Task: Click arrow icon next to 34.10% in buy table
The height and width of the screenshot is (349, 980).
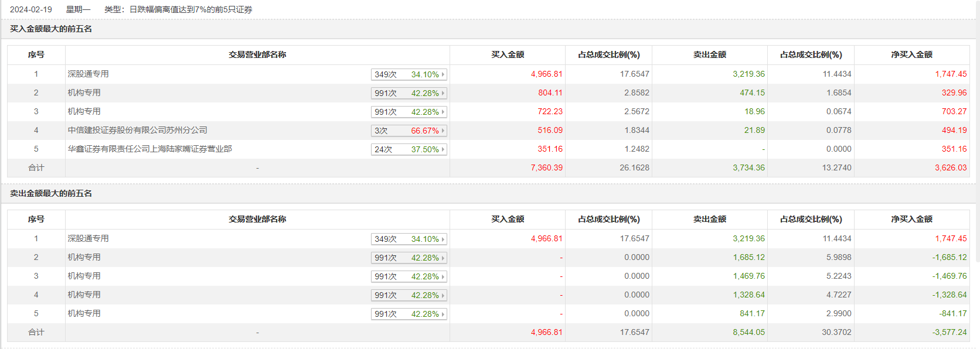Action: point(443,74)
